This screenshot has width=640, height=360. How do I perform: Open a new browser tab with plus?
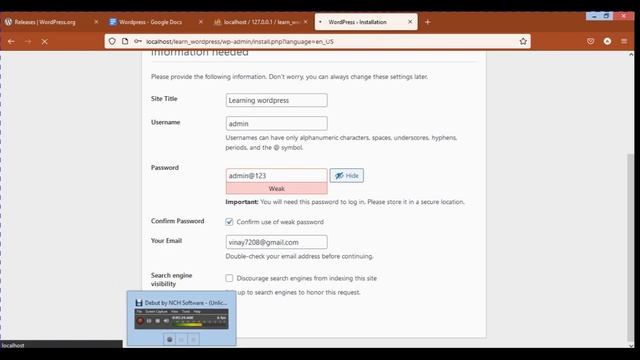coord(428,22)
